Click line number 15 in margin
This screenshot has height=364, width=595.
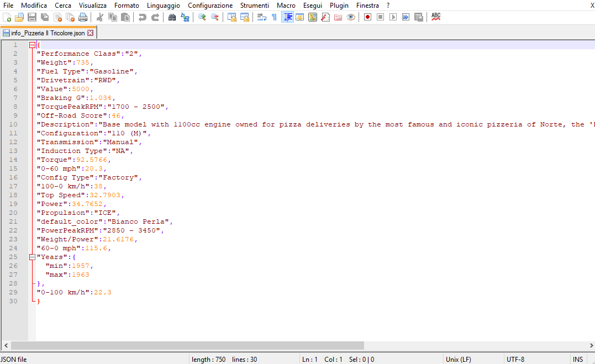pyautogui.click(x=13, y=168)
